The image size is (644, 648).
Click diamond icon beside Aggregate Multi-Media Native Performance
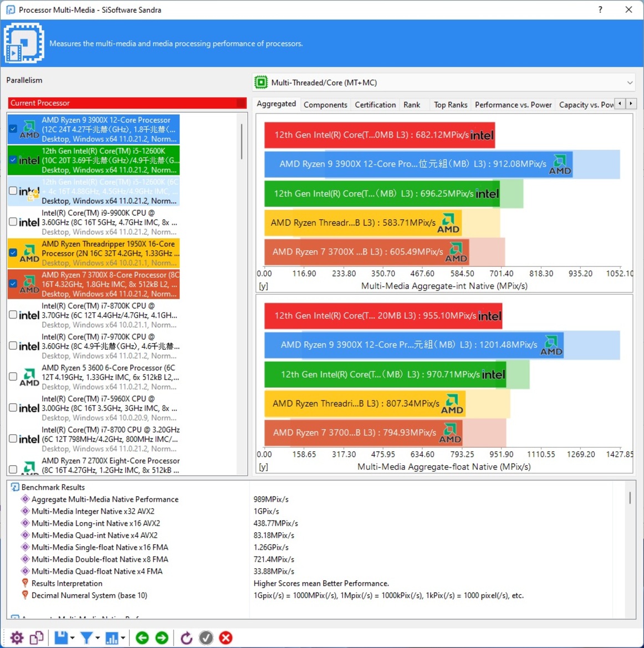click(x=25, y=499)
